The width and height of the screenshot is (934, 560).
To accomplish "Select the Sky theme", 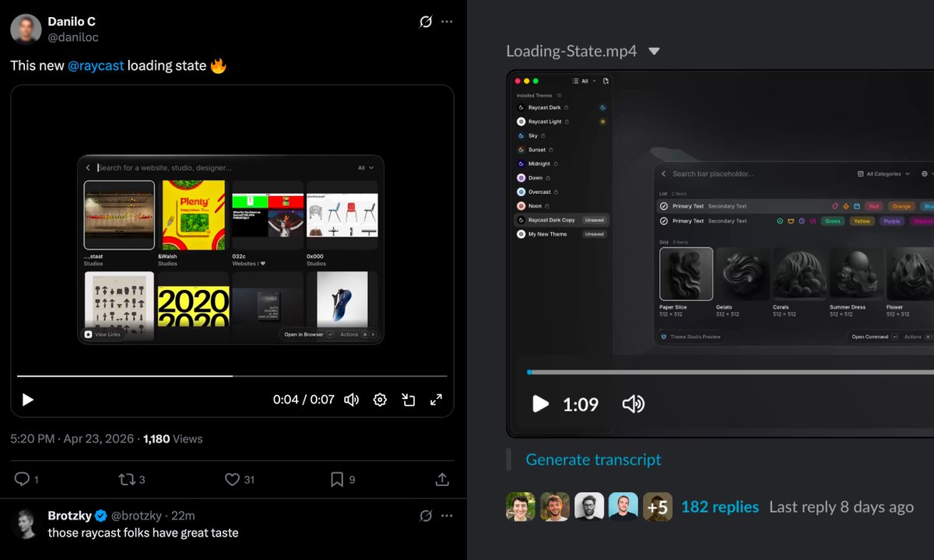I will pos(533,135).
